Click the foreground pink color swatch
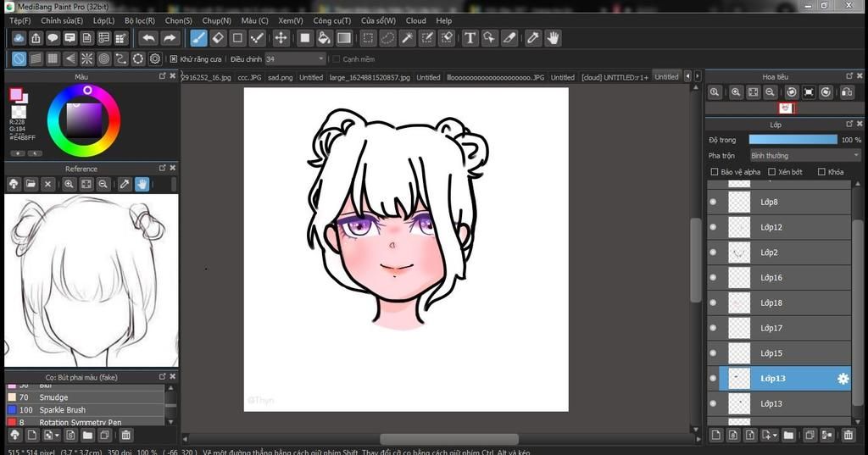The width and height of the screenshot is (868, 455). [15, 94]
